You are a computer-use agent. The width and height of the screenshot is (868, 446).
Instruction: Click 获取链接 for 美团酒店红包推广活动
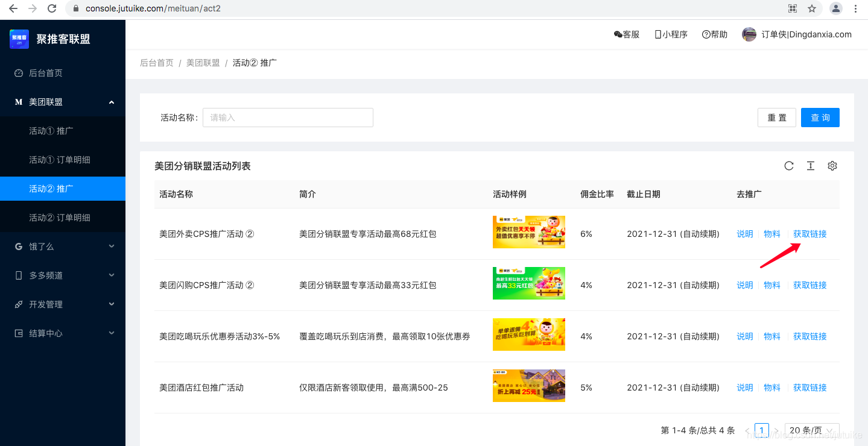[810, 388]
